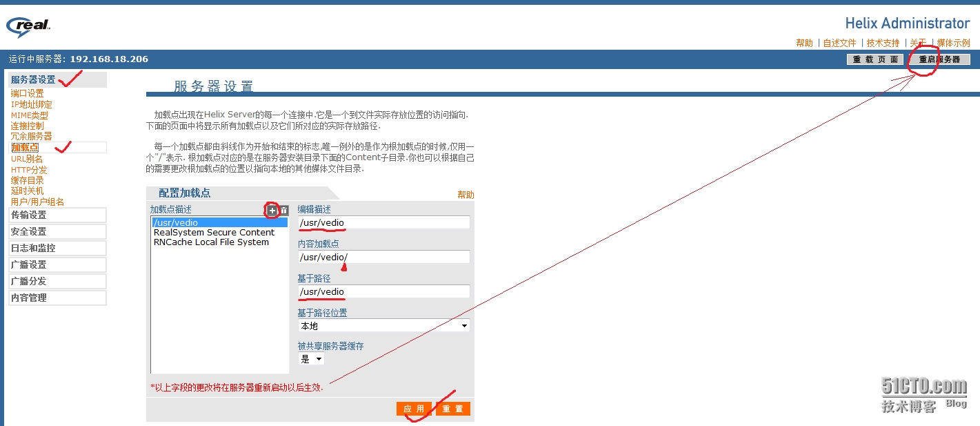Click the 编辑描述 input field
This screenshot has height=426, width=980.
pos(383,222)
